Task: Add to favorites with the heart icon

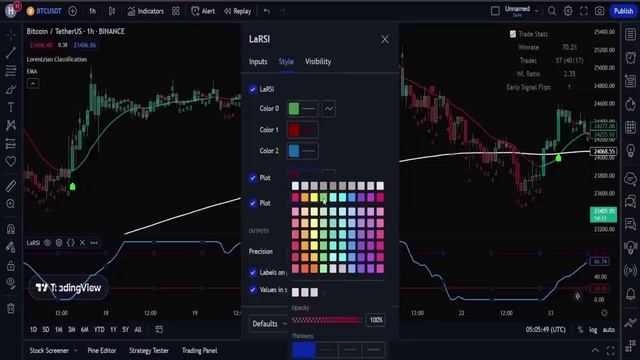Action: 11,161
